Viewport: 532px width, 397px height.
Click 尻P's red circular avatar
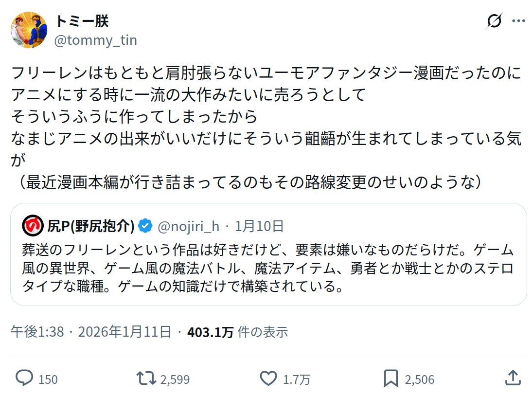(33, 226)
